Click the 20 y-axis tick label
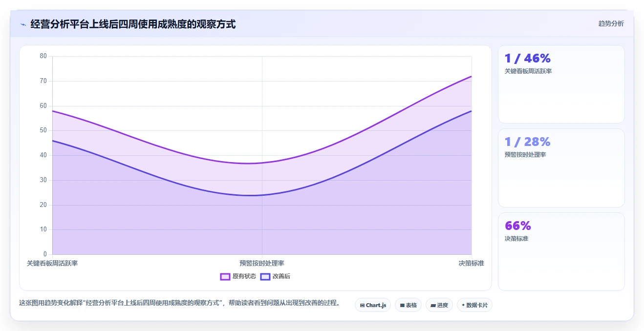This screenshot has height=331, width=644. click(43, 205)
